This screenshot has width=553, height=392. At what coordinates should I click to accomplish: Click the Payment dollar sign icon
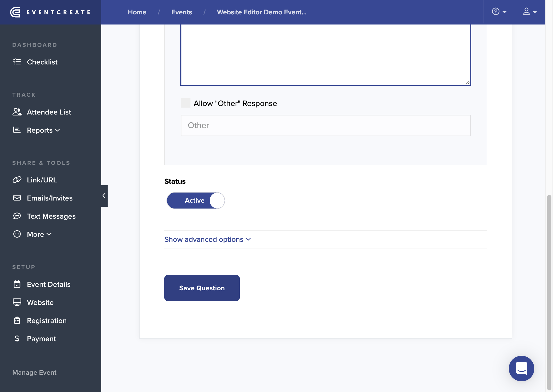point(17,338)
